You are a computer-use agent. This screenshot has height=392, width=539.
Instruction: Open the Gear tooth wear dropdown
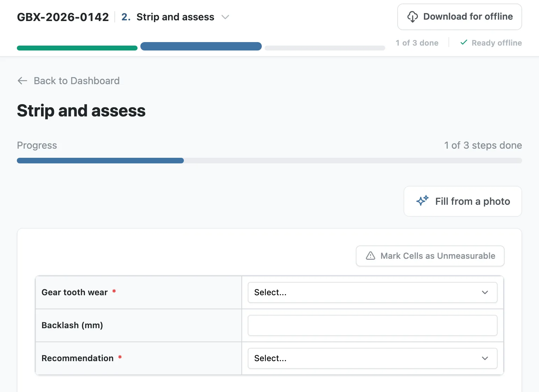tap(373, 292)
